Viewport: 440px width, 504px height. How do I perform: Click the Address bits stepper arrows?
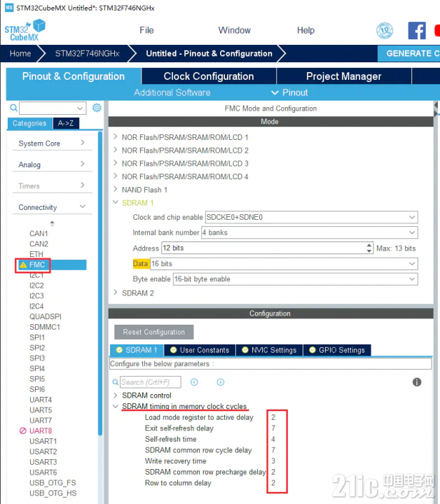click(369, 248)
